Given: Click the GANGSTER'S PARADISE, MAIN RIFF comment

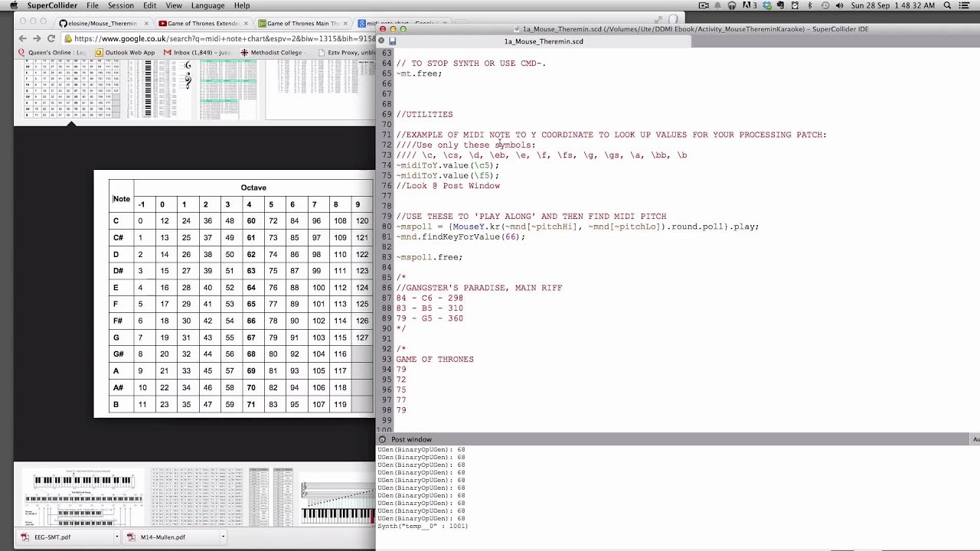Looking at the screenshot, I should click(x=479, y=288).
